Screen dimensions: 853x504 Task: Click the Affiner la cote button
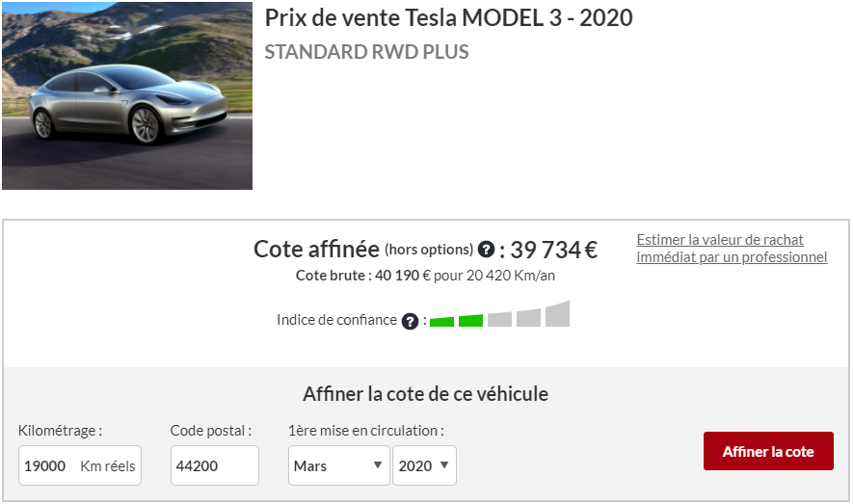pyautogui.click(x=768, y=451)
